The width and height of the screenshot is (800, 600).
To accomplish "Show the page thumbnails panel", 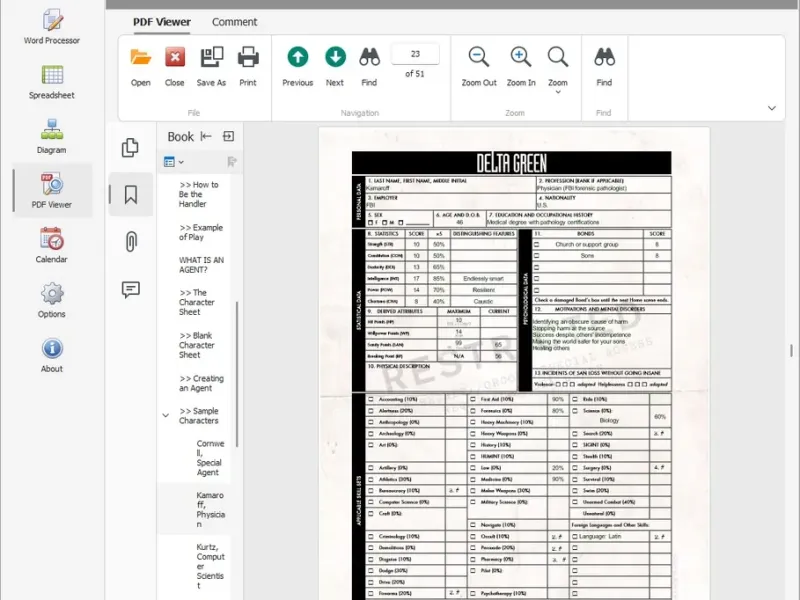I will 131,147.
